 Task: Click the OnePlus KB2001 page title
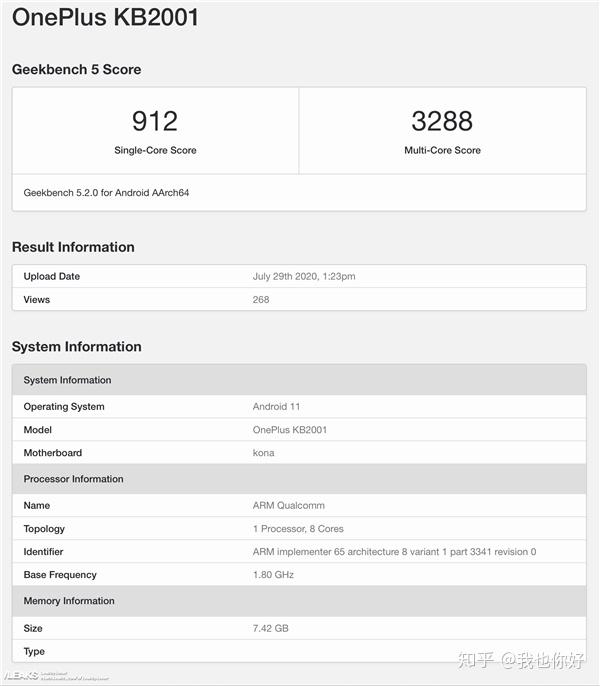pos(105,18)
